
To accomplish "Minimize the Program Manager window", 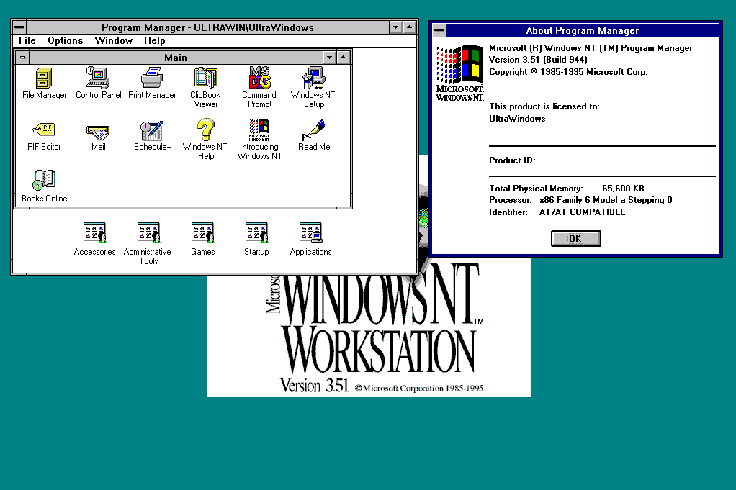I will [396, 27].
